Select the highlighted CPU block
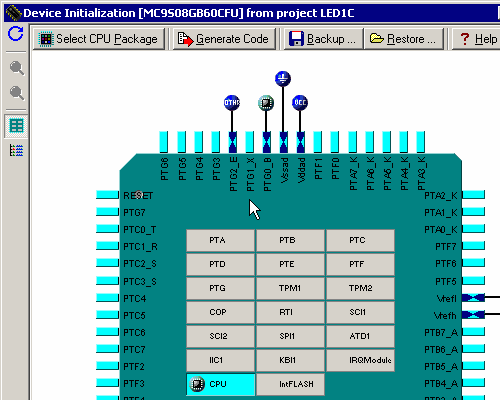 coord(220,384)
